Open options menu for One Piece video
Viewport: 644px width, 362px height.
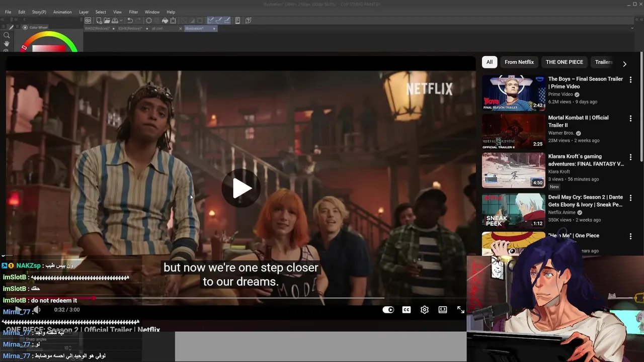coord(630,236)
